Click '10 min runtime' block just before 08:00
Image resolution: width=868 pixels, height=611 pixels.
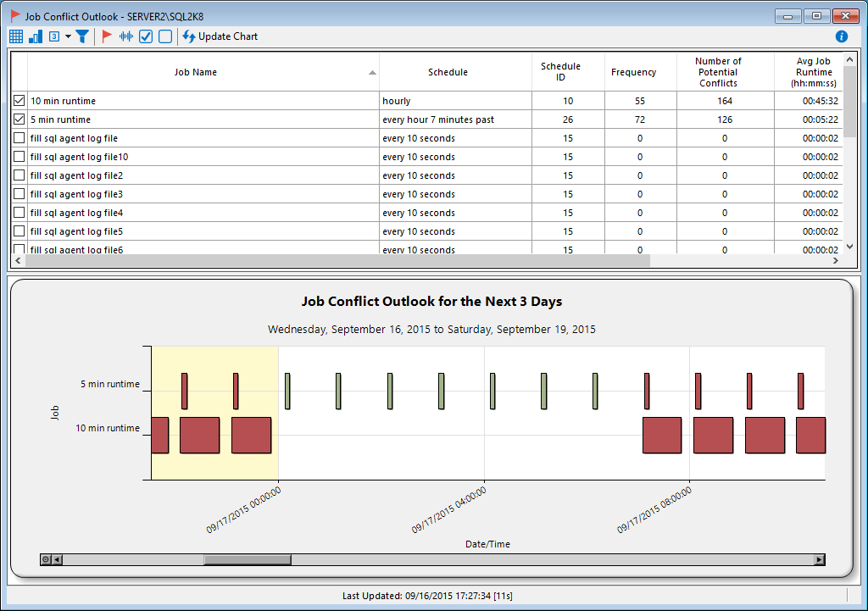[x=662, y=435]
